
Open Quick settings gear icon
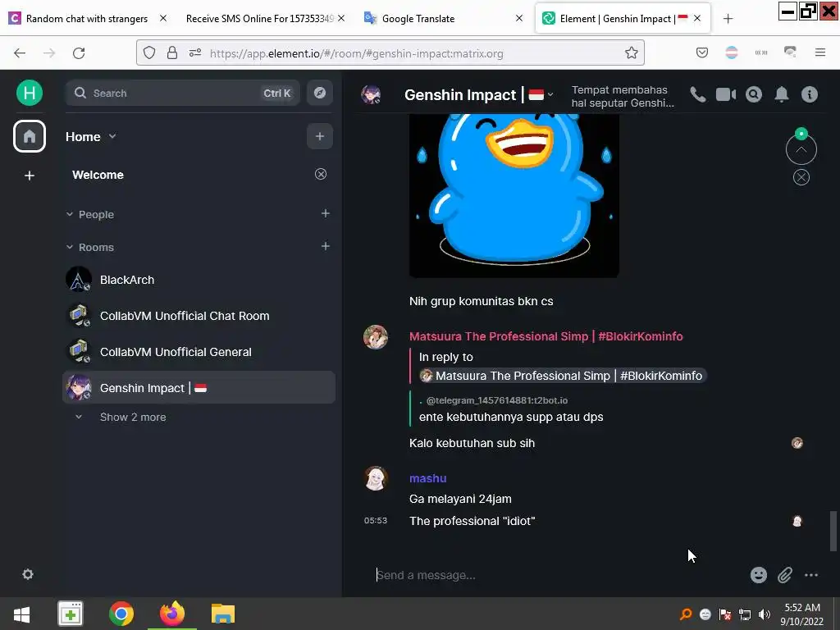click(28, 574)
